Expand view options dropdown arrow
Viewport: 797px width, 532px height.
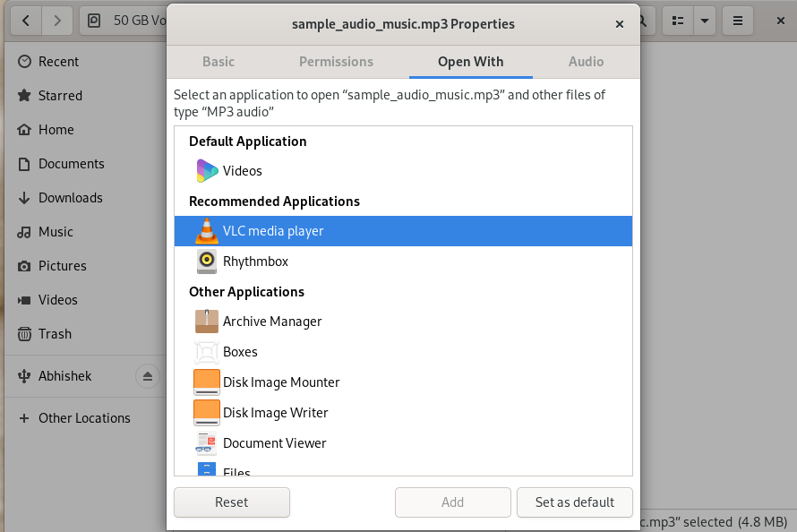705,21
